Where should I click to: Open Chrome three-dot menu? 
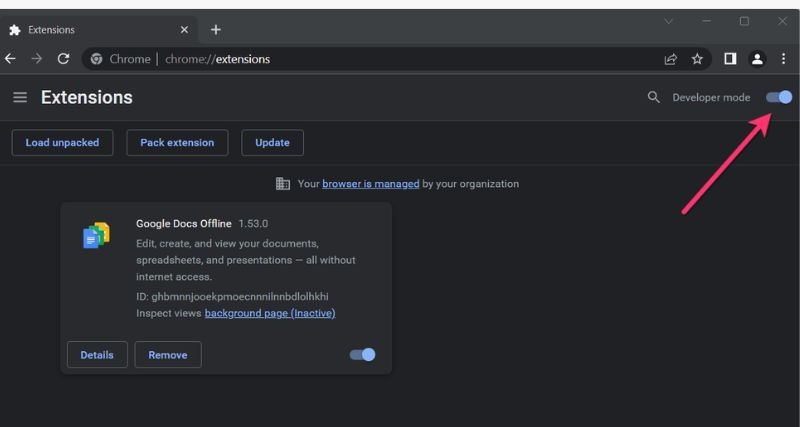coord(783,59)
